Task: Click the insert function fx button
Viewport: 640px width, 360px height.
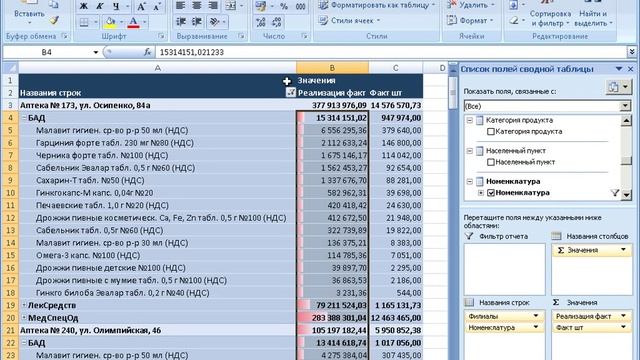Action: coord(147,52)
